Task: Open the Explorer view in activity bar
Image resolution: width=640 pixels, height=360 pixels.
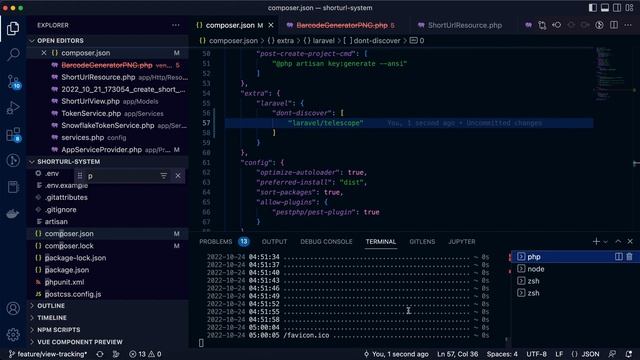Action: (13, 29)
